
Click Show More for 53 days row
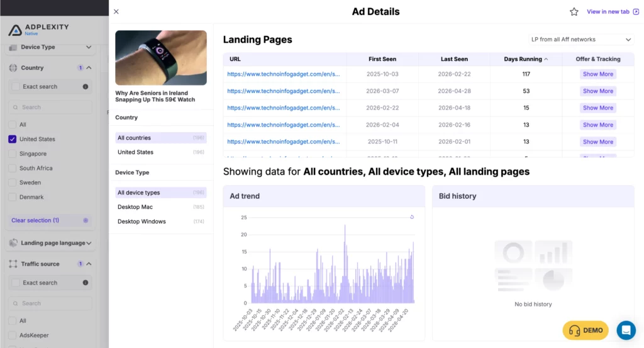coord(597,91)
